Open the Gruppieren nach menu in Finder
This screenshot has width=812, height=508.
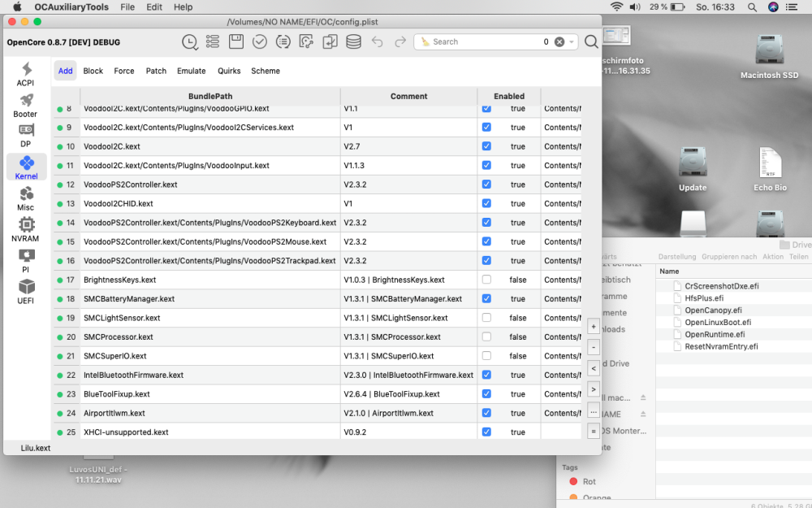coord(729,257)
